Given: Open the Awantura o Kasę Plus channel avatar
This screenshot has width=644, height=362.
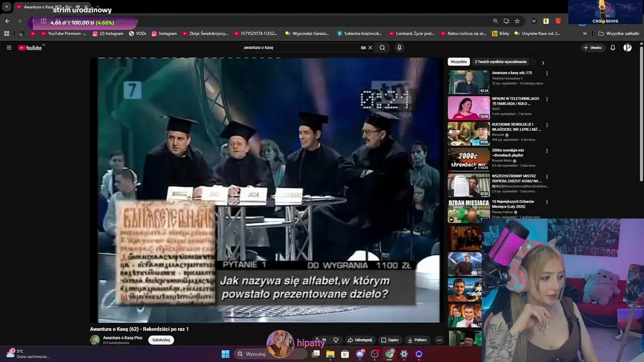Looking at the screenshot, I should (x=95, y=340).
